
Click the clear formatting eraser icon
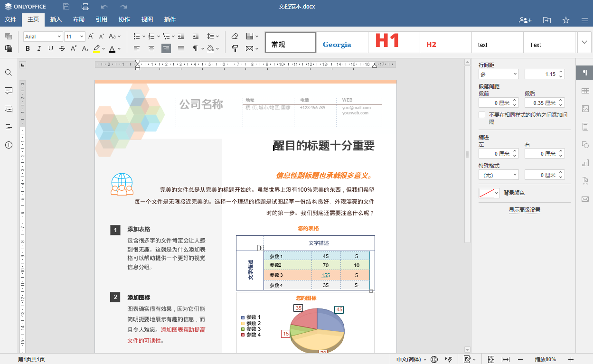pos(235,37)
